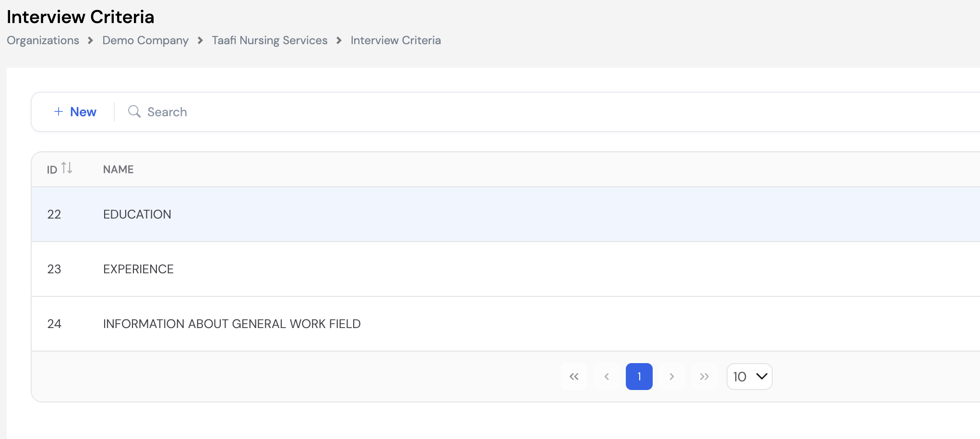Sort the table by ID arrows icon
Viewport: 980px width, 439px height.
(67, 168)
